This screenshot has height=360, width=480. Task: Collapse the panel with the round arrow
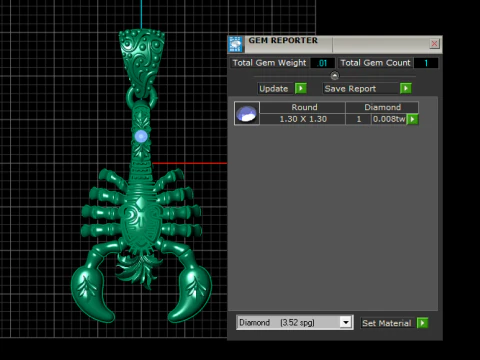point(335,76)
